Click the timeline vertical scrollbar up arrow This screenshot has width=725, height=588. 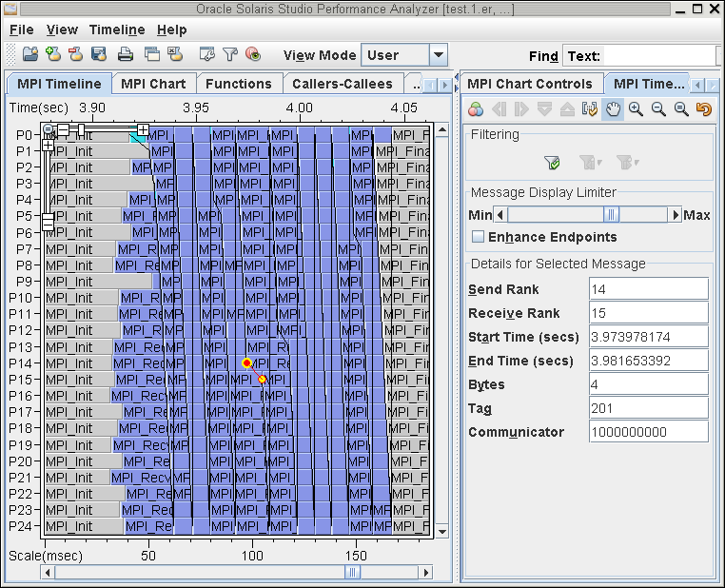pos(442,130)
